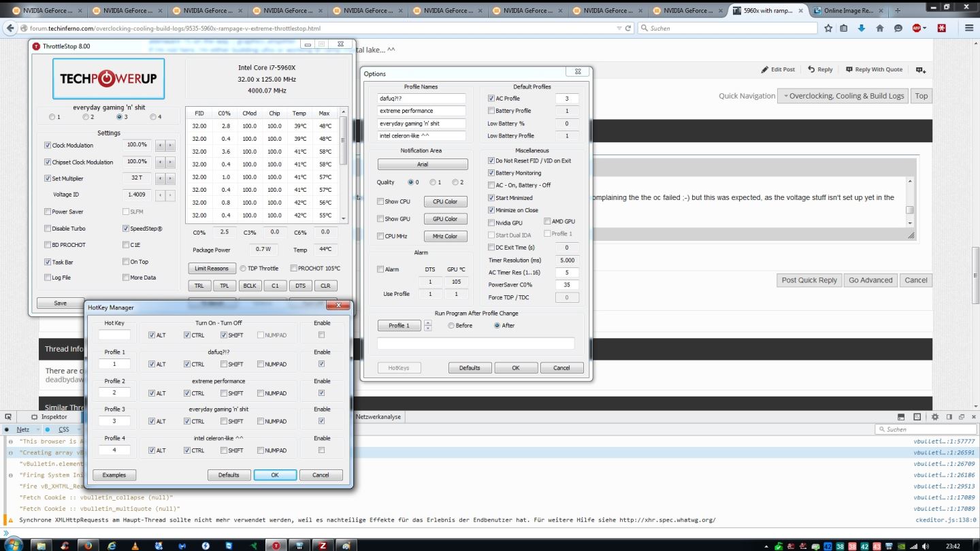The height and width of the screenshot is (551, 980).
Task: Select the 5960x with ramp... tab
Action: pyautogui.click(x=768, y=10)
